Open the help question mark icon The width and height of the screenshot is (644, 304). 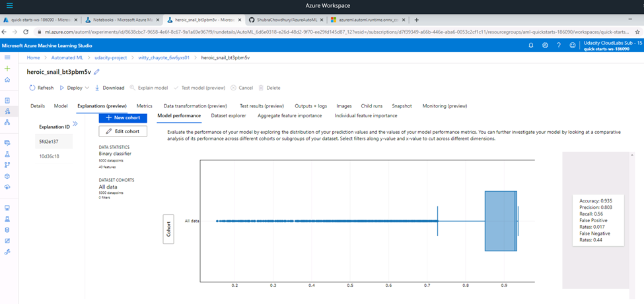559,46
